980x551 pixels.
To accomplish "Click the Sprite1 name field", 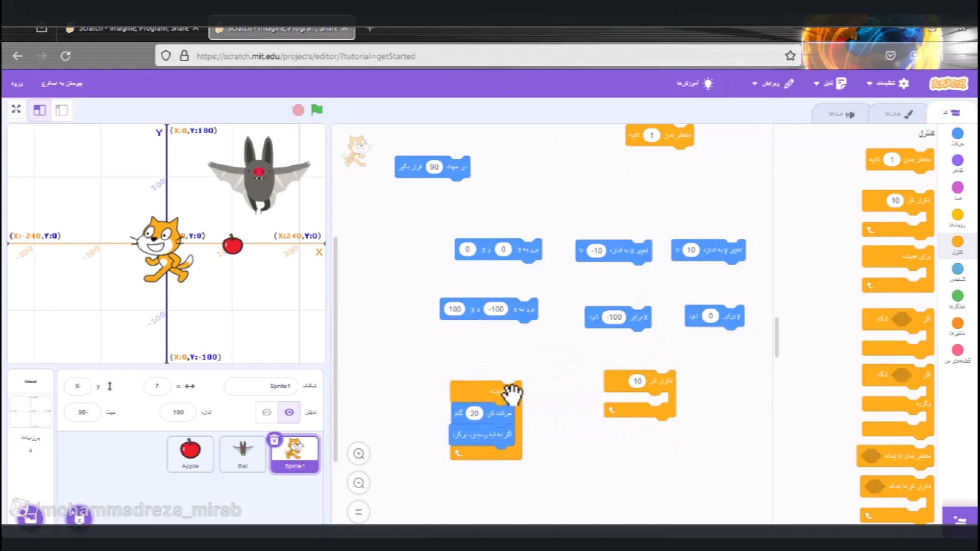I will click(x=260, y=386).
